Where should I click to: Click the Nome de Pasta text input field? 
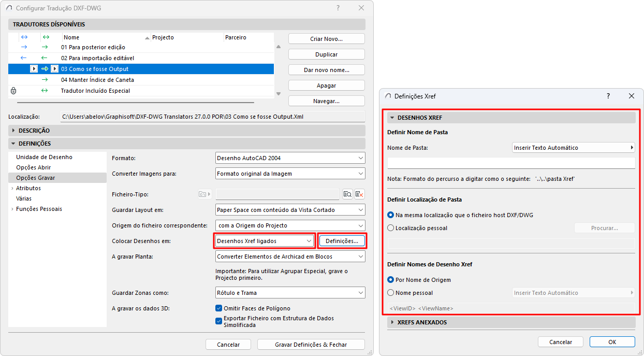pos(511,163)
